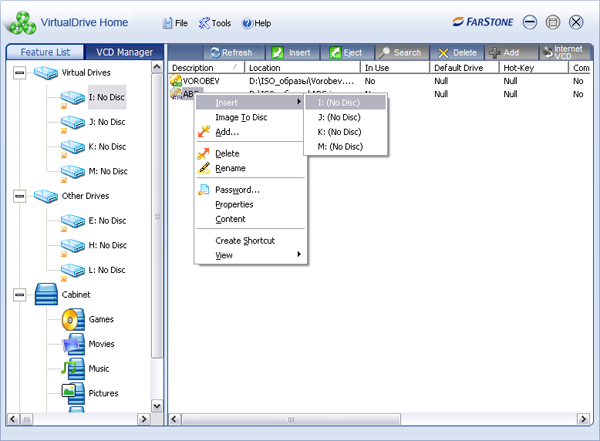Screen dimensions: 600x441
Task: Click the Search toolbar button
Action: coord(402,52)
